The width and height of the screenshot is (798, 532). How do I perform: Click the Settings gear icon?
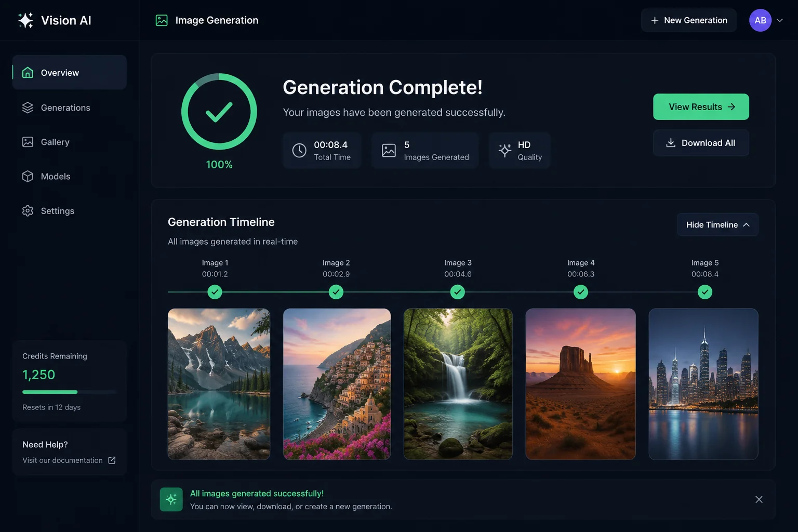28,211
